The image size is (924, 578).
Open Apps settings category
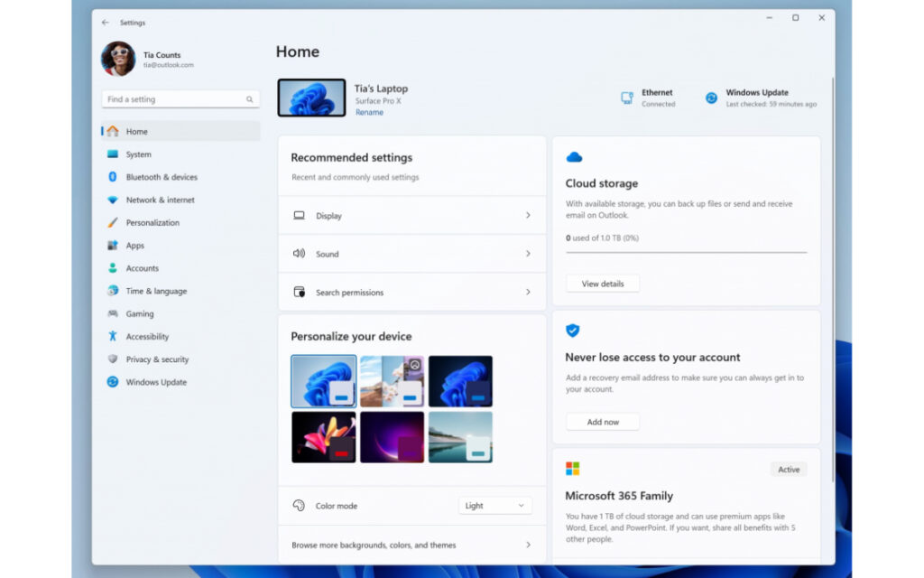point(180,246)
